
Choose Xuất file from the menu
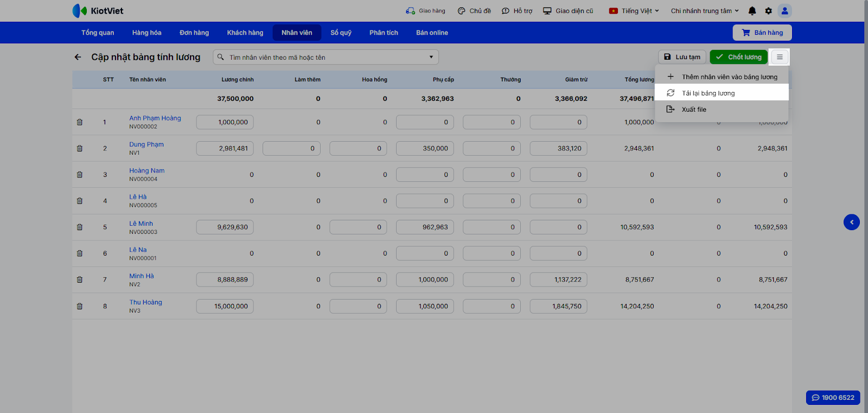point(694,110)
